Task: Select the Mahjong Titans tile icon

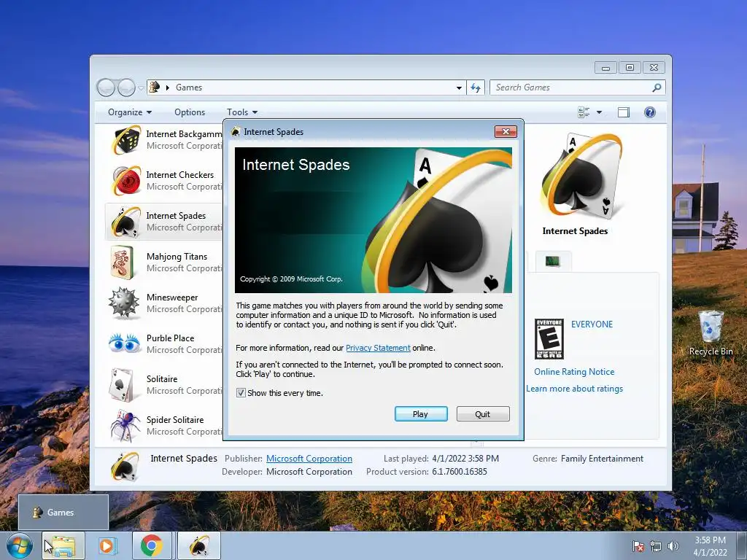Action: pyautogui.click(x=122, y=262)
